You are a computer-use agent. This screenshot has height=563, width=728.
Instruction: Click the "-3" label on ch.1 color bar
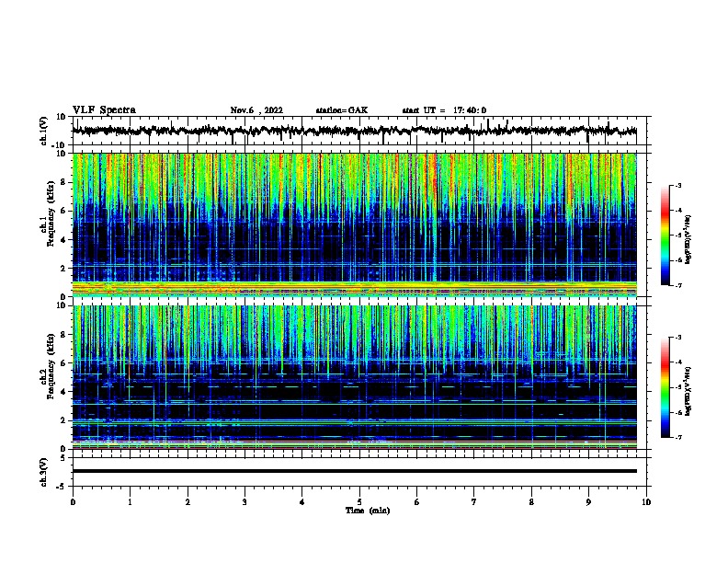(677, 186)
